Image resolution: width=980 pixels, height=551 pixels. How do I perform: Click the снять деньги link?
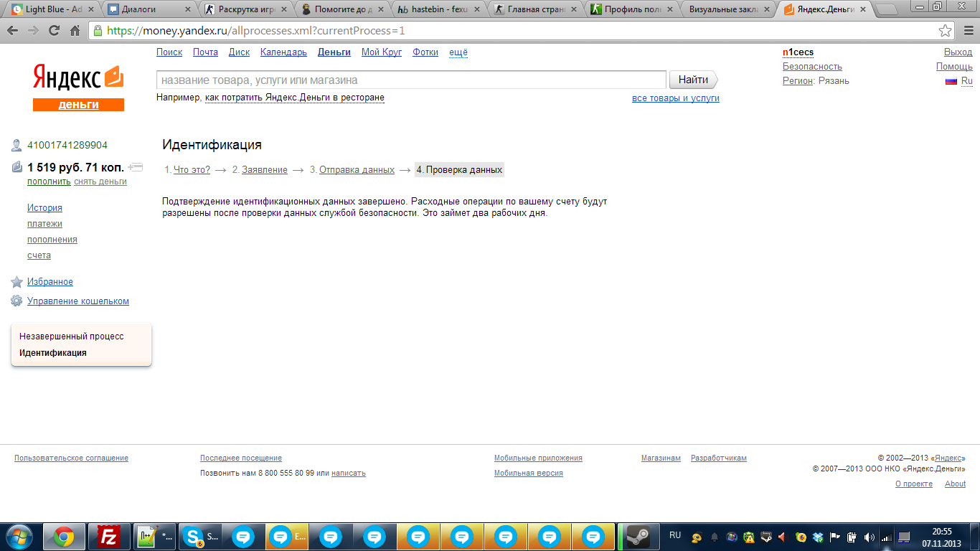100,182
